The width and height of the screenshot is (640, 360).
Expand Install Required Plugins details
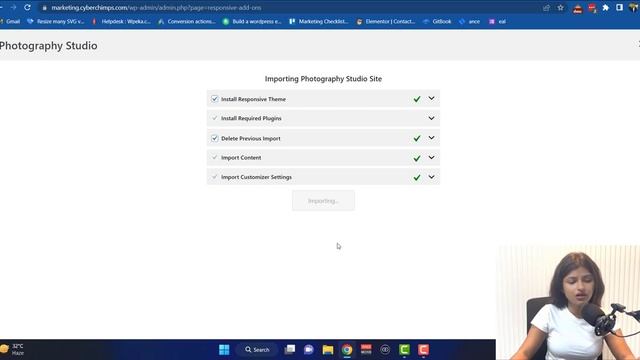[431, 118]
